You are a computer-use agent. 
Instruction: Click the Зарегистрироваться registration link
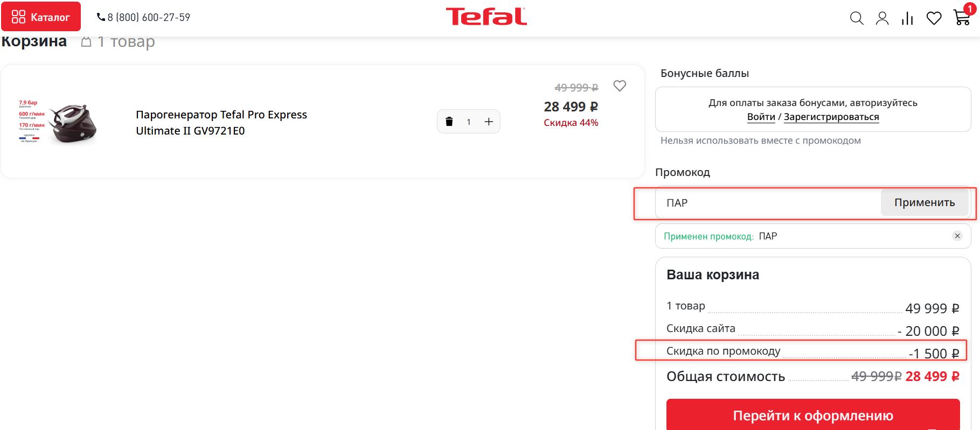tap(831, 117)
